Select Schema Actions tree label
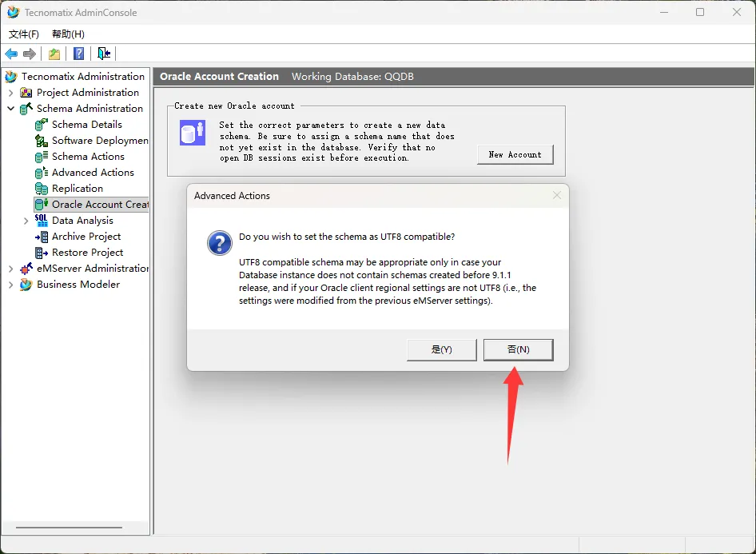 [88, 157]
